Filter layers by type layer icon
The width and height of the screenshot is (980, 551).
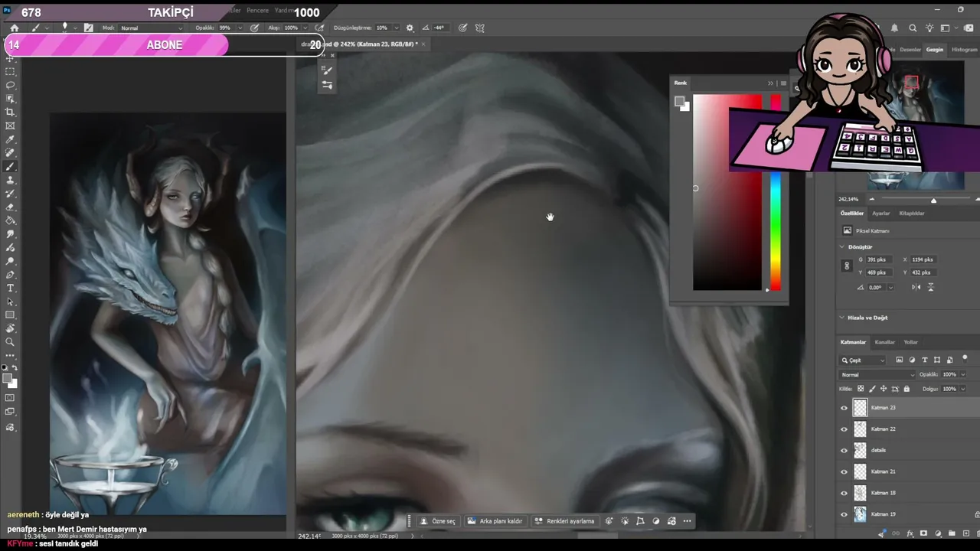pyautogui.click(x=925, y=360)
